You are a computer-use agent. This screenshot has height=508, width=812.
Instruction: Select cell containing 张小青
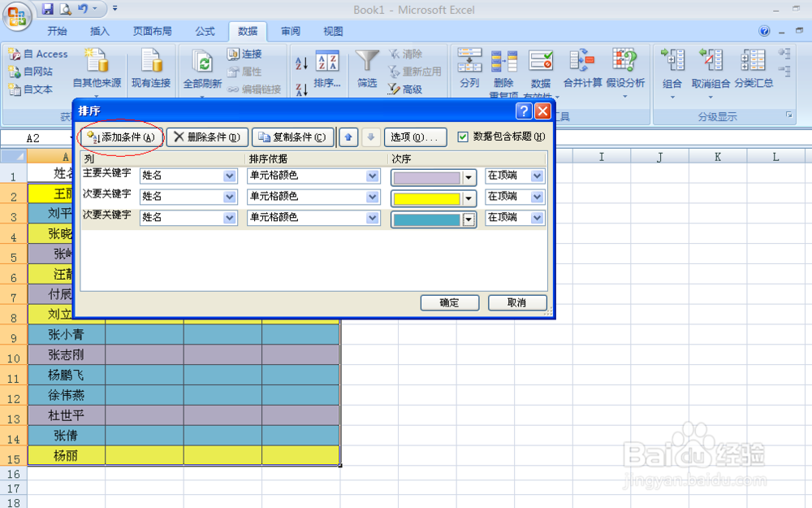point(67,335)
